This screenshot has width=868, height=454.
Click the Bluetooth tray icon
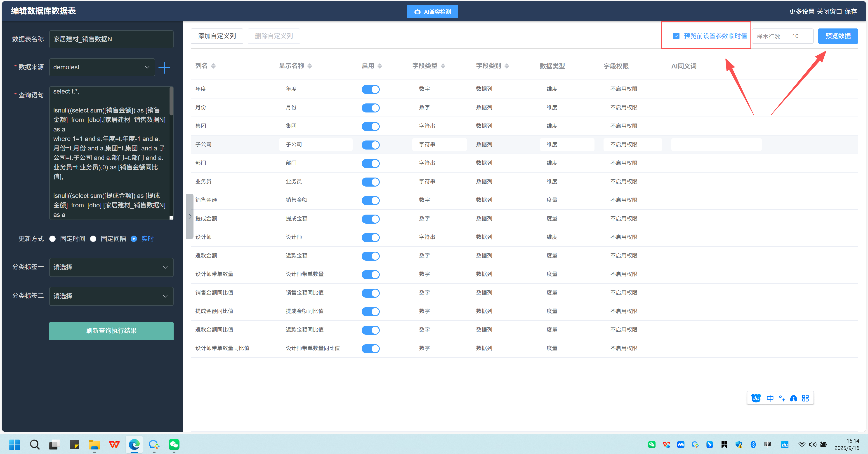[753, 445]
